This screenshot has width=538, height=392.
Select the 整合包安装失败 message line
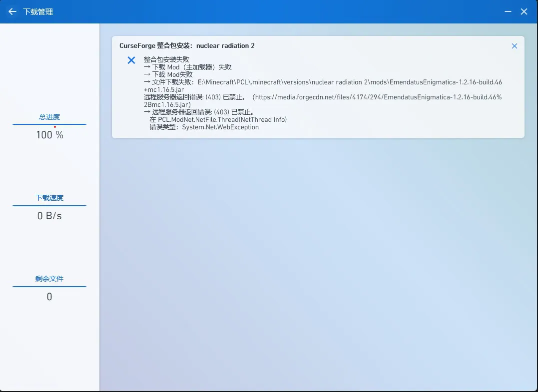click(166, 60)
